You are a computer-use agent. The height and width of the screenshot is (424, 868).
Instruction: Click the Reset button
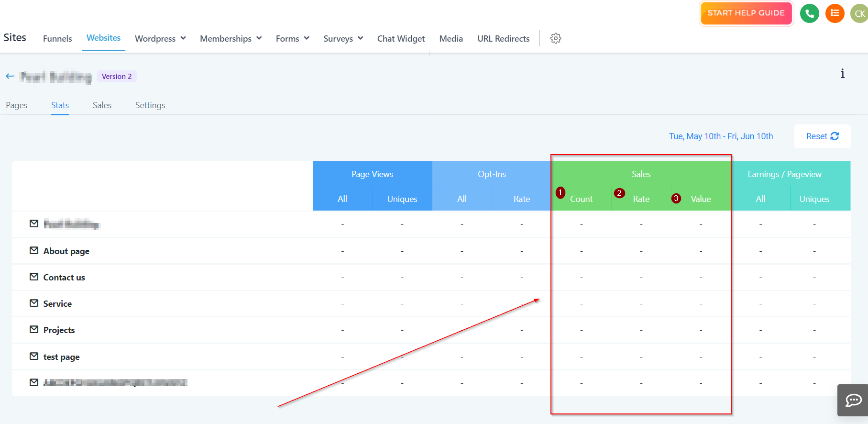pyautogui.click(x=822, y=136)
